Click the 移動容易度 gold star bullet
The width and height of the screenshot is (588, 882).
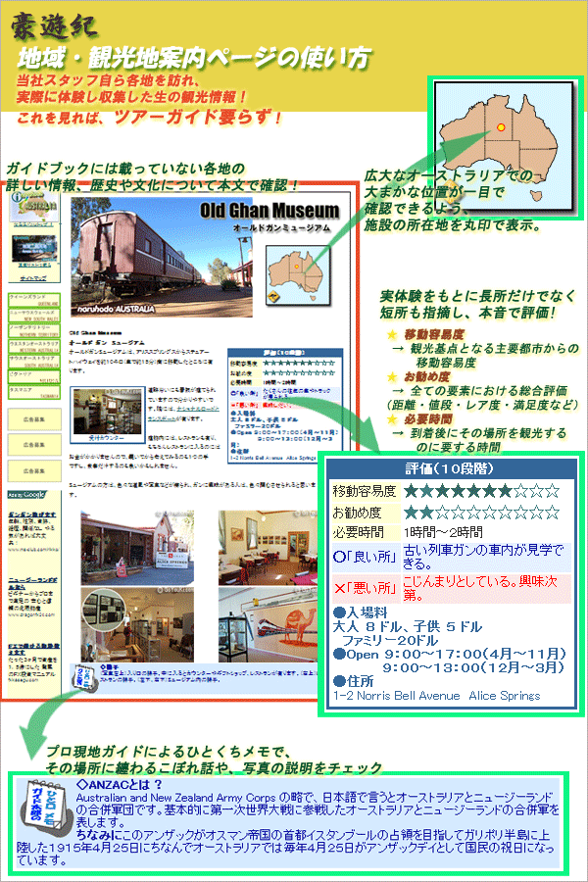[x=392, y=335]
